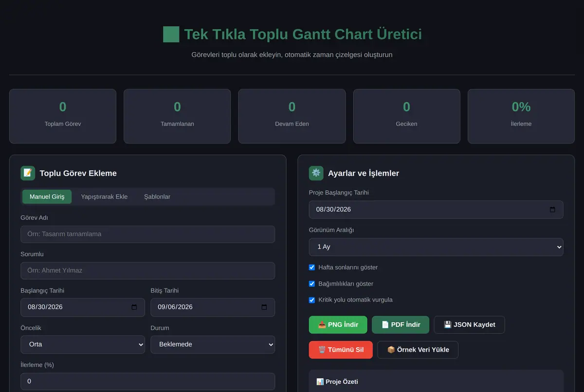Click the Görünüm Aralığı label

point(331,230)
